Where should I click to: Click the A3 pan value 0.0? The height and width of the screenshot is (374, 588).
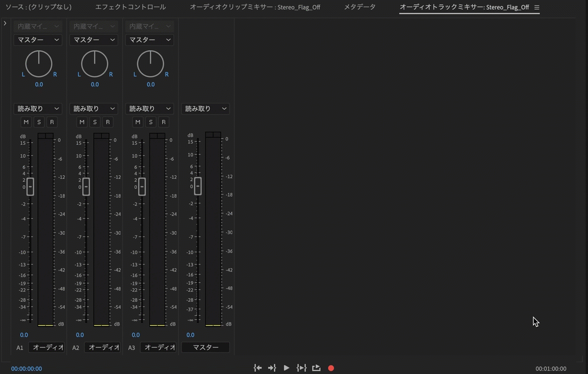click(151, 85)
